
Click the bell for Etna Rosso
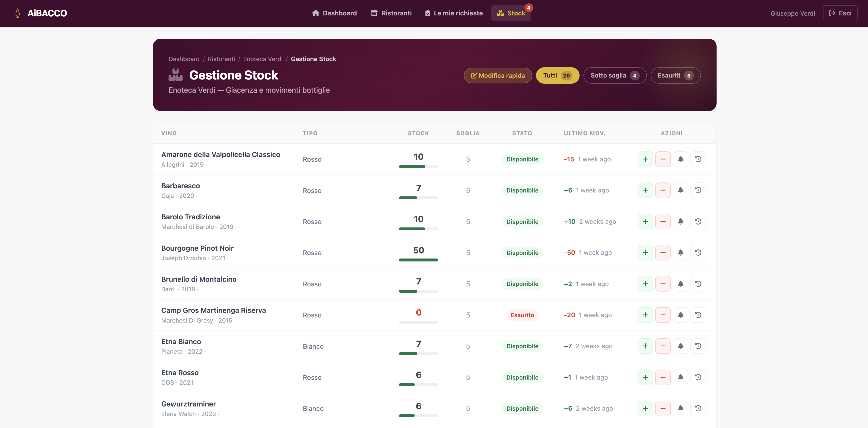(x=680, y=377)
